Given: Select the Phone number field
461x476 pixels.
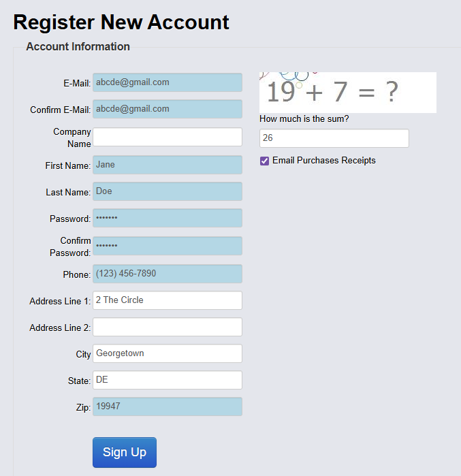Looking at the screenshot, I should (168, 274).
